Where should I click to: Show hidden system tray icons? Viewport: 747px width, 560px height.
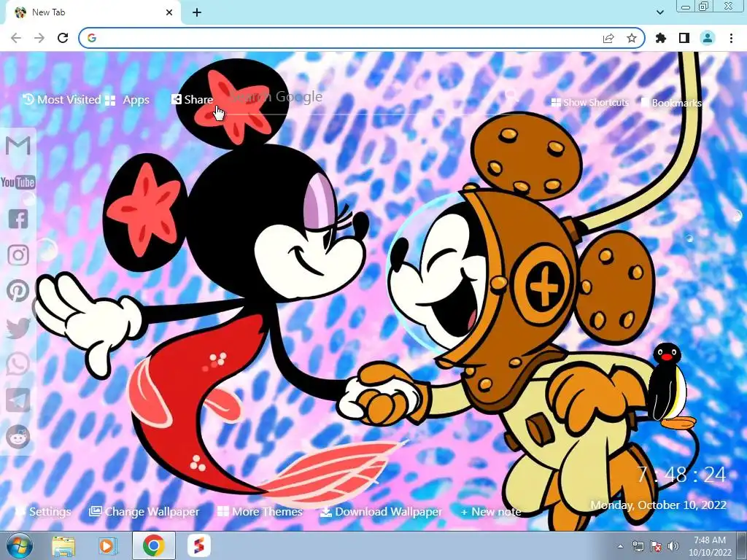[x=620, y=546]
